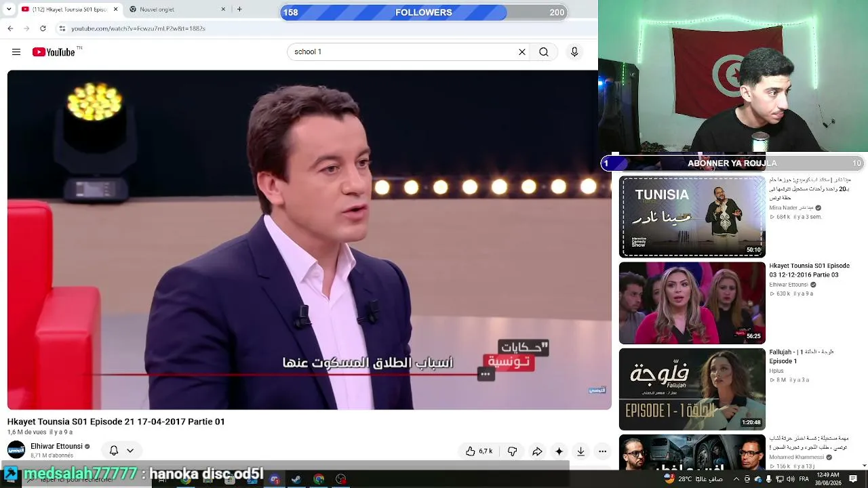
Task: Download the video using the download icon
Action: tap(580, 451)
